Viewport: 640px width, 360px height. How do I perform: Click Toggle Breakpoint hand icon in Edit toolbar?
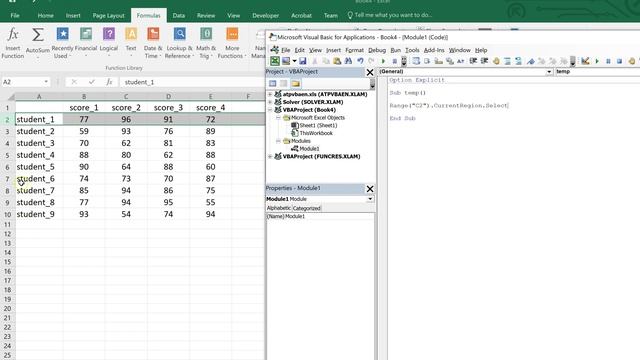coord(496,61)
